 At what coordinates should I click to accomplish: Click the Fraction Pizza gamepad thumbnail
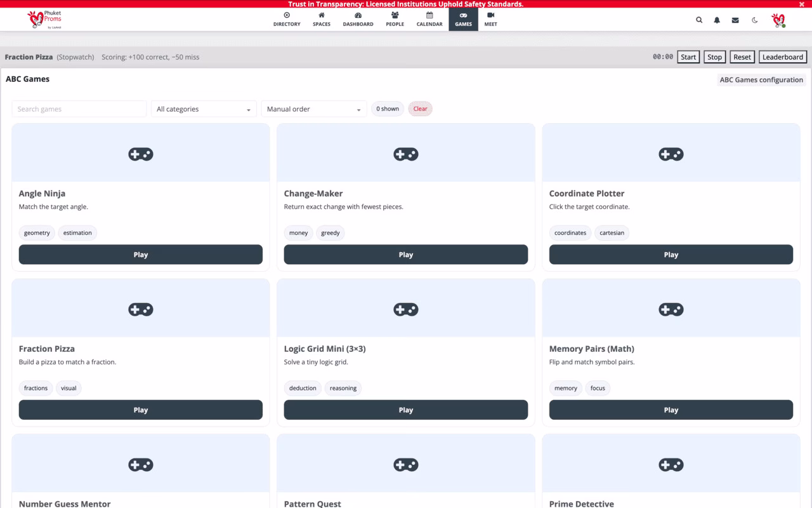[x=141, y=309]
